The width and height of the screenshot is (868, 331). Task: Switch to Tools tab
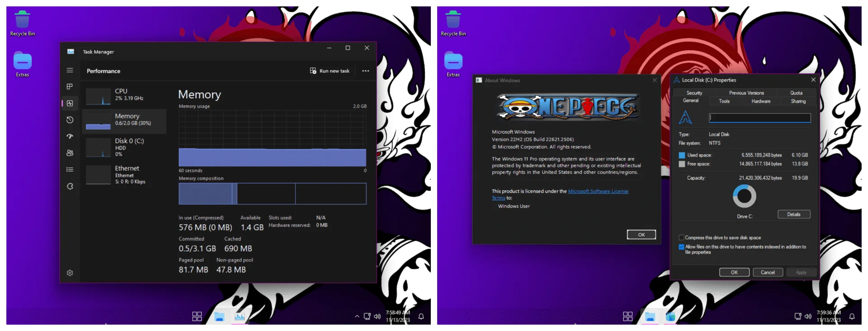724,101
